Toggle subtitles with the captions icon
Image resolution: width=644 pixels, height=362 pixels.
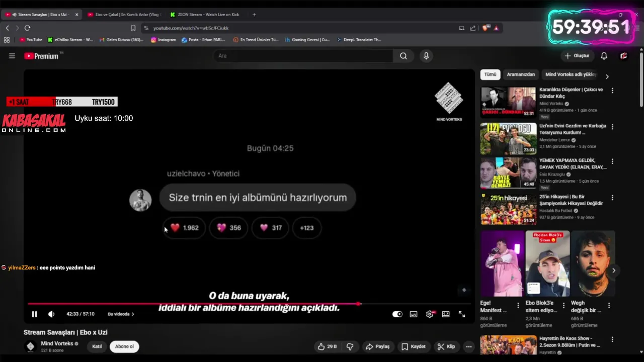pos(414,314)
